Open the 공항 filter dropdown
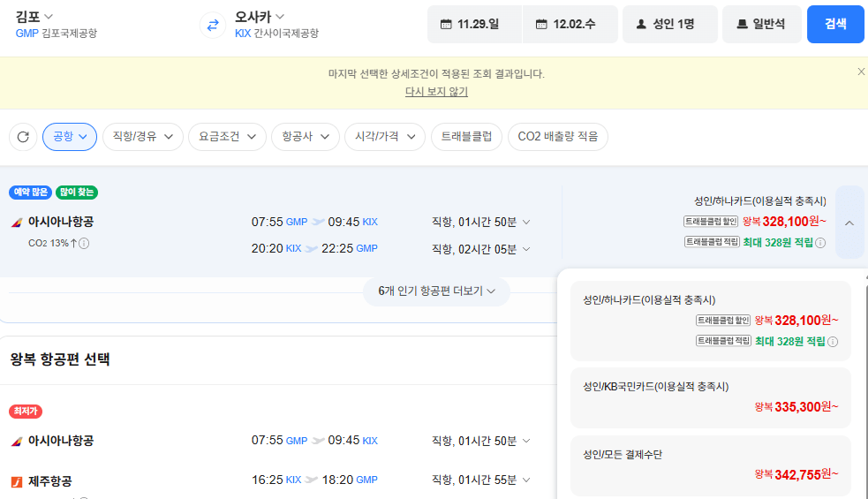The image size is (868, 499). pos(70,137)
